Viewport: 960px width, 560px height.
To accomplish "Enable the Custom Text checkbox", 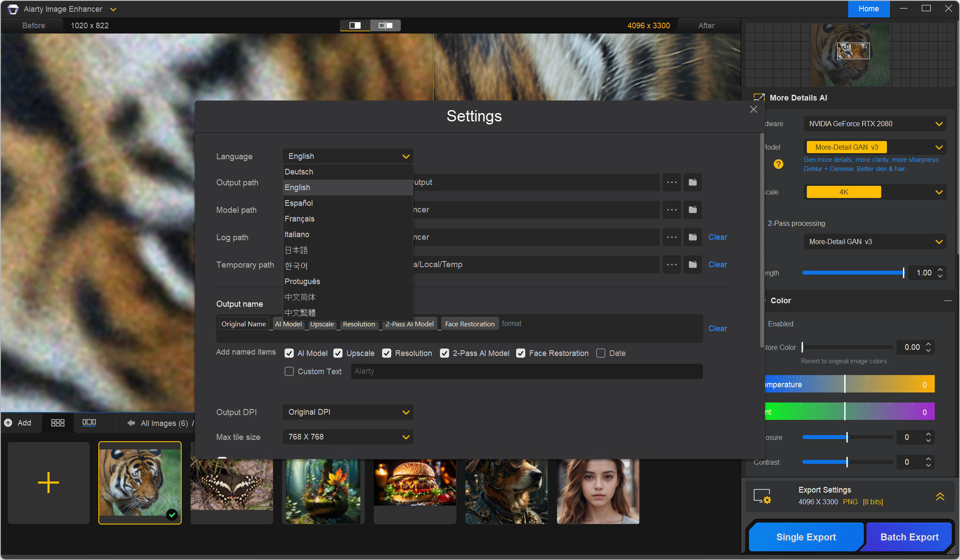I will coord(289,372).
